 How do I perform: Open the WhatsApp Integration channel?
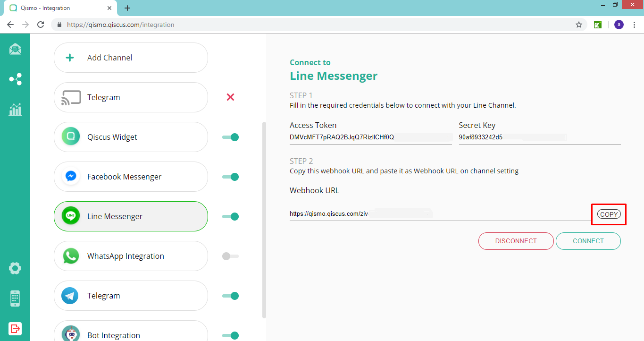click(x=131, y=256)
